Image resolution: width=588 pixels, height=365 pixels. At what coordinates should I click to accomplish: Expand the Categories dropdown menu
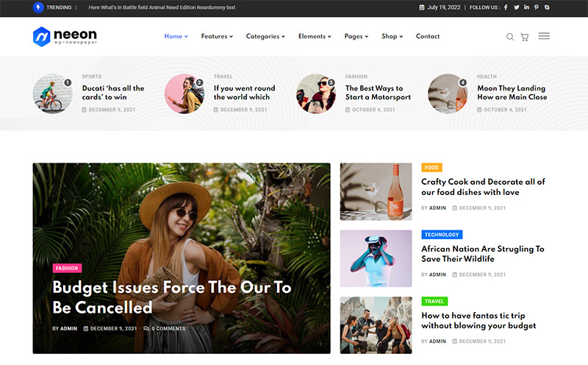click(x=265, y=36)
